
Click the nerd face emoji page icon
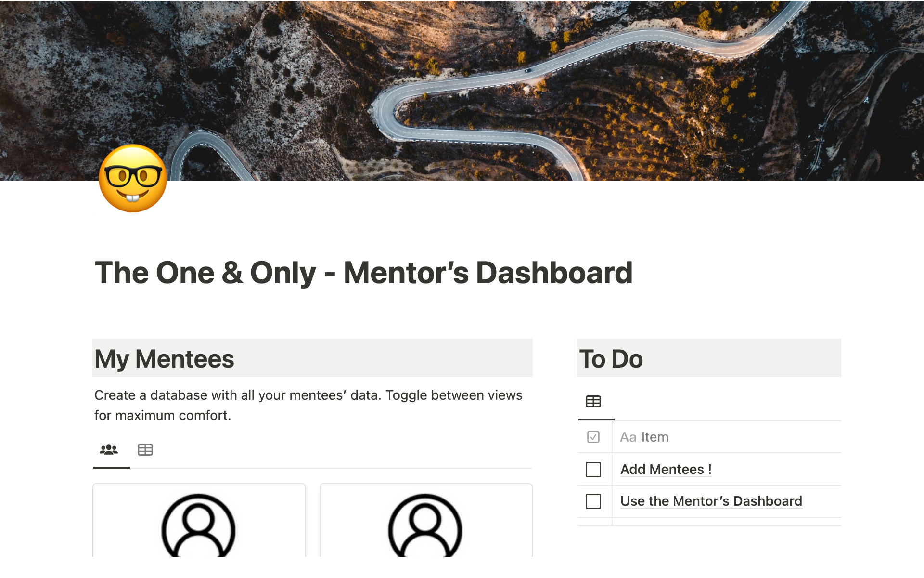point(133,178)
